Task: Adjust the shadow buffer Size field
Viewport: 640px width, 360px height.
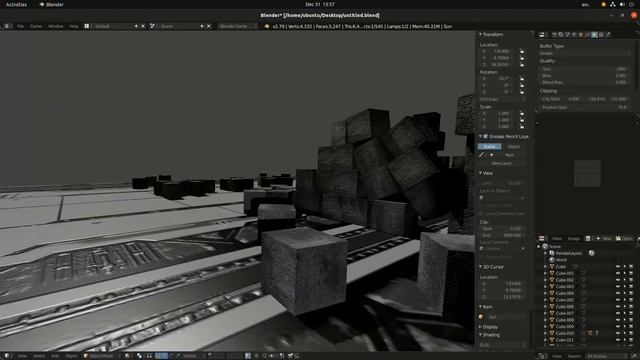Action: click(584, 69)
